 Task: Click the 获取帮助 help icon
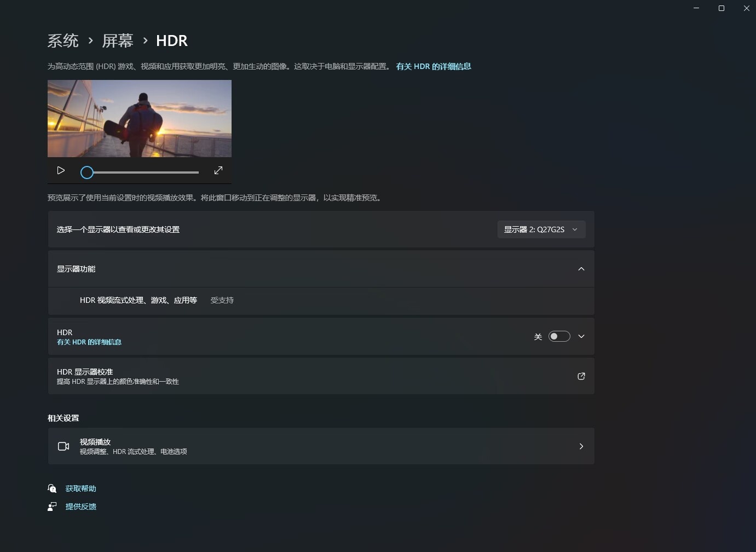tap(52, 488)
